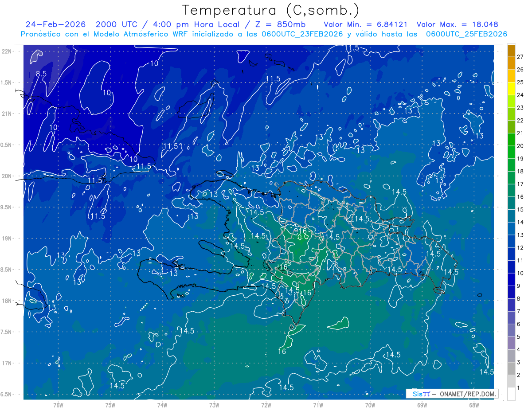Click the "22N" latitude label
The width and height of the screenshot is (532, 411).
point(6,51)
